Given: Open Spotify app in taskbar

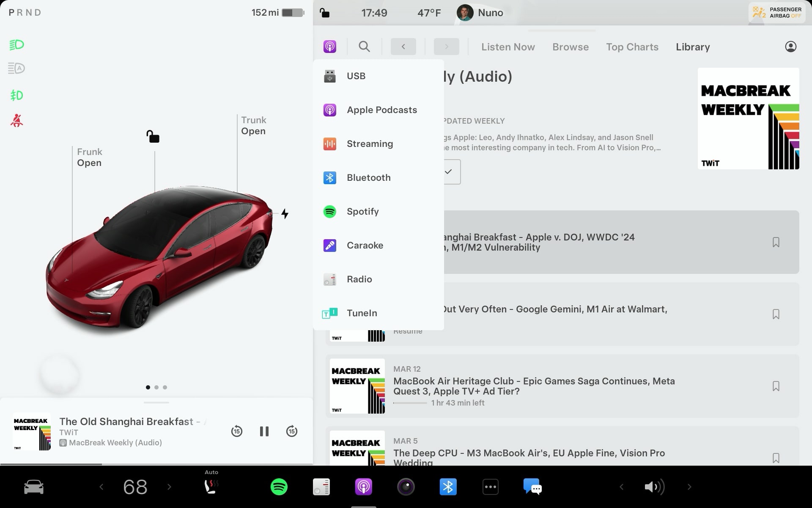Looking at the screenshot, I should point(279,486).
